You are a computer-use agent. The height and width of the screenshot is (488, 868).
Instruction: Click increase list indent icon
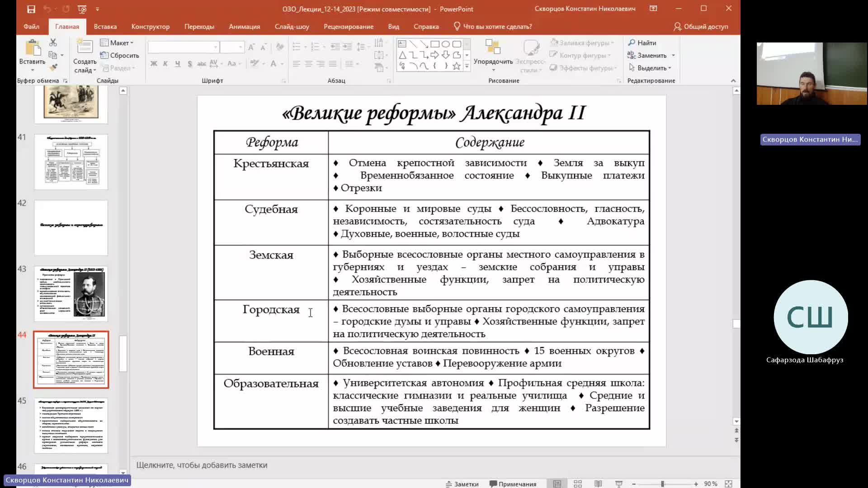(x=347, y=47)
